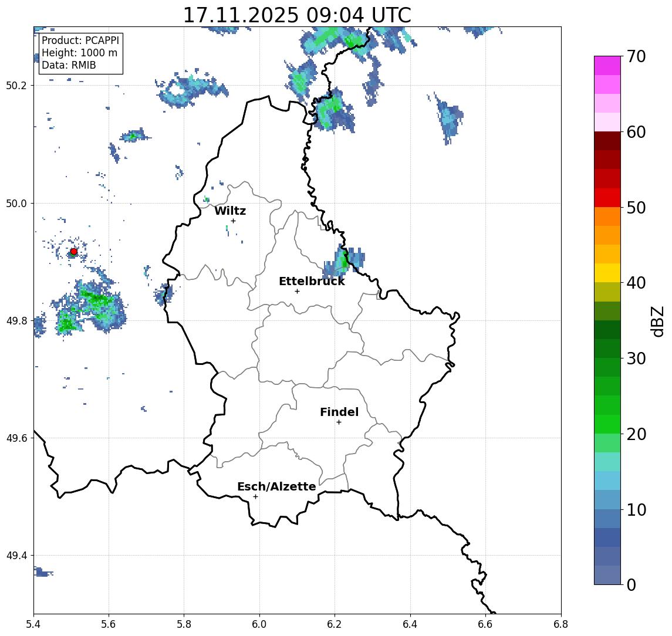Click latitude label 49.4
This screenshot has height=636, width=672.
coord(16,556)
